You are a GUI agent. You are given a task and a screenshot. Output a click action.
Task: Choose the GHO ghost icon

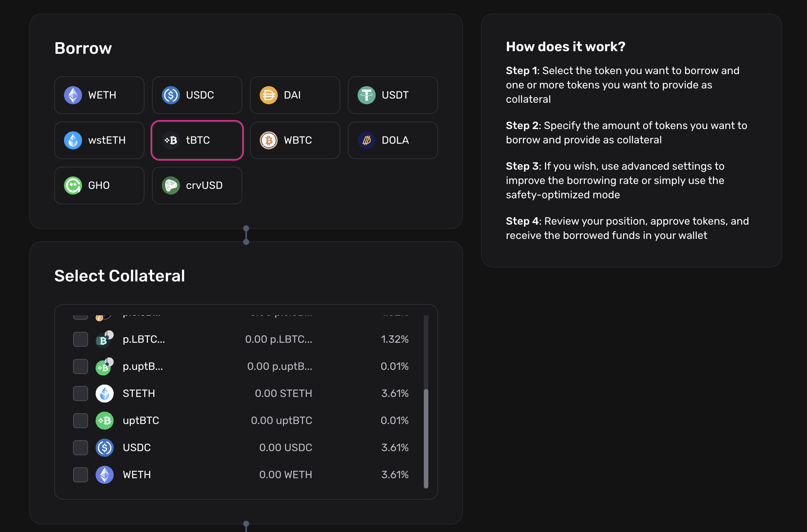point(73,185)
